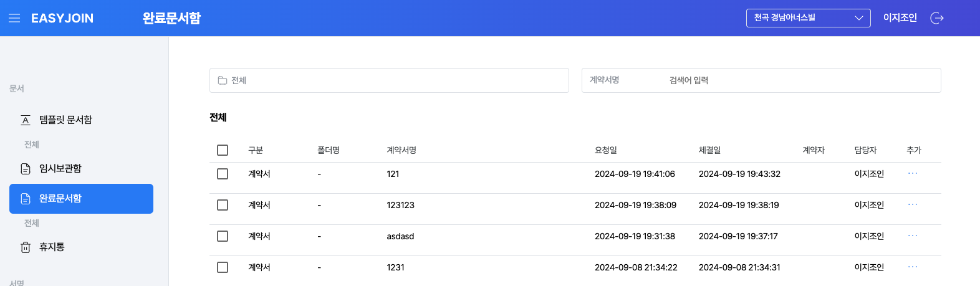Viewport: 980px width, 286px height.
Task: Open the 전체 folder selector
Action: 389,80
